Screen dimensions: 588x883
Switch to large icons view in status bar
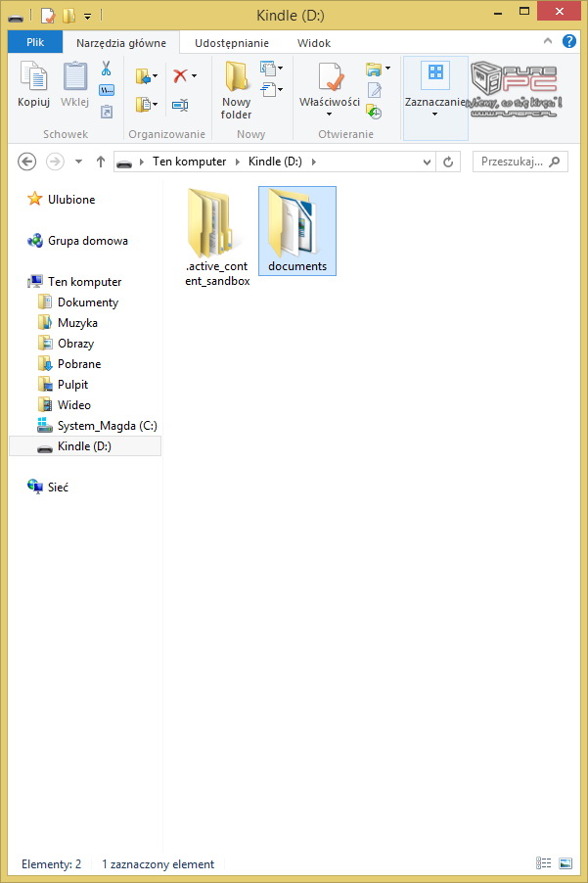click(565, 863)
